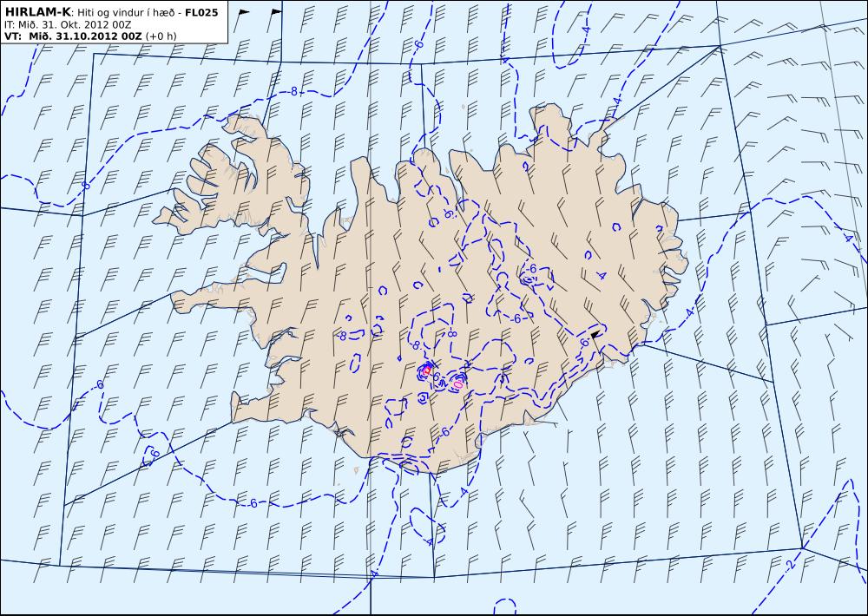Click the FL025 flight level label
The width and height of the screenshot is (868, 616).
201,12
